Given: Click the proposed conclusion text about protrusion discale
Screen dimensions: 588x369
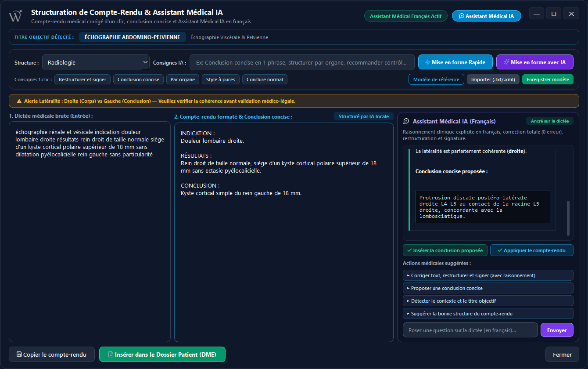Looking at the screenshot, I should pyautogui.click(x=483, y=207).
